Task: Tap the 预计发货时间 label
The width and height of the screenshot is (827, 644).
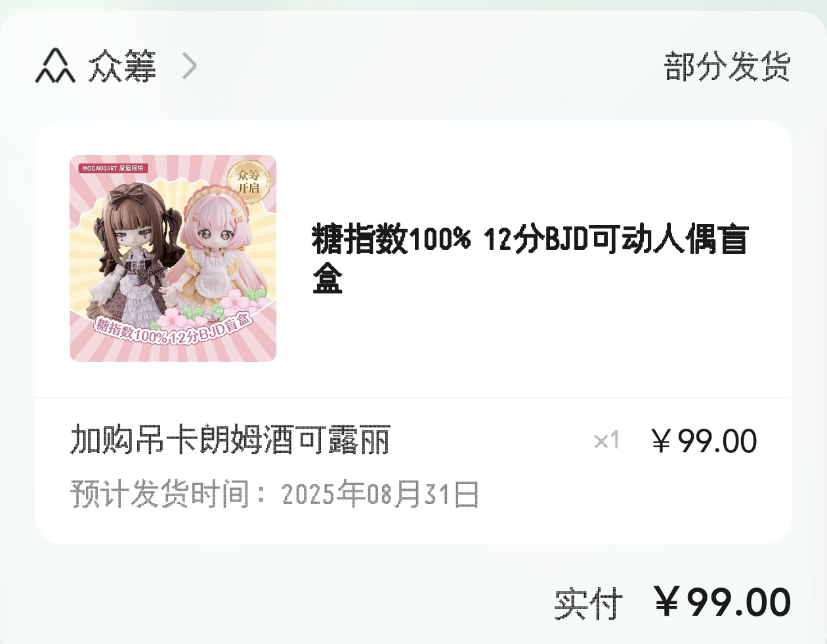Action: coord(159,494)
